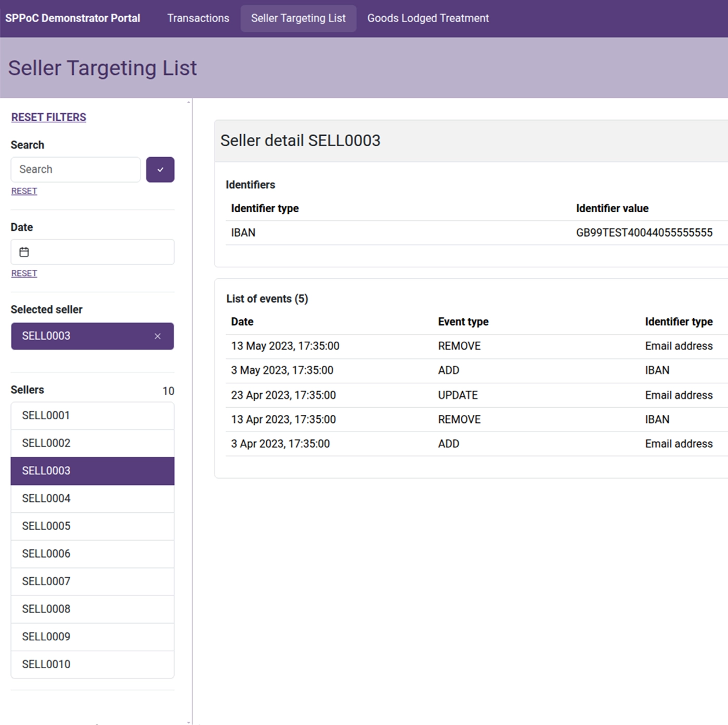Click the SPPoC Demonstrator Portal home link
The height and width of the screenshot is (725, 728).
point(73,18)
